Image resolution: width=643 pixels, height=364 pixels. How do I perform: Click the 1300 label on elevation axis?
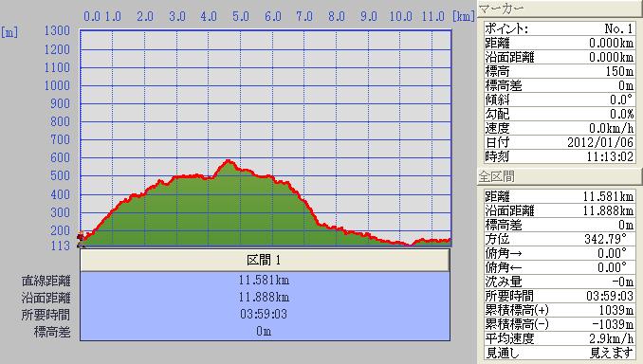58,30
